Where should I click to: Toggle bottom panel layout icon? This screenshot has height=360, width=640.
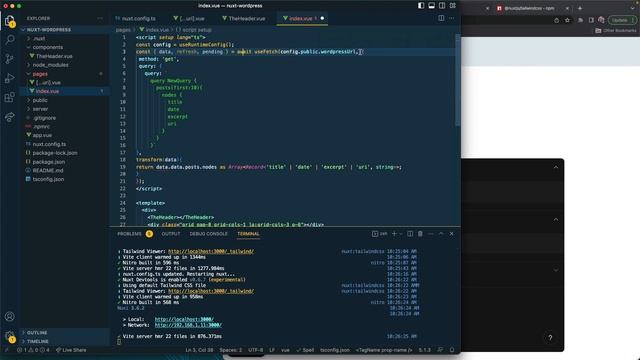[431, 6]
